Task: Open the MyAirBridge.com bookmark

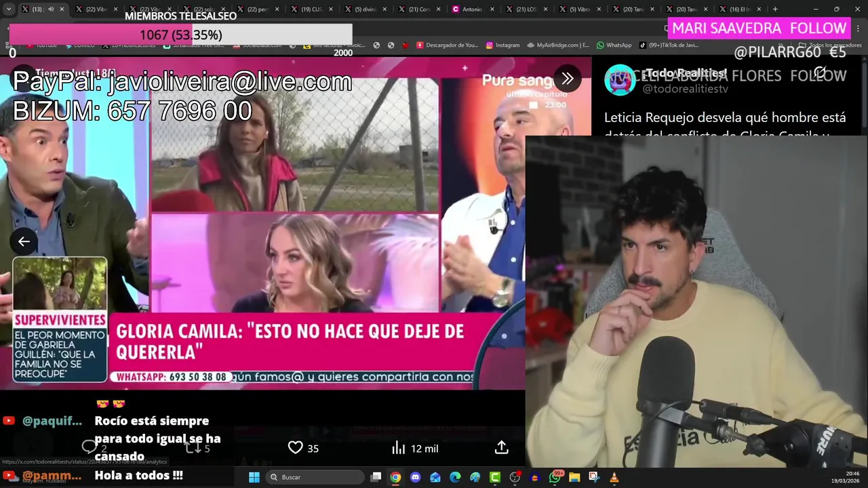Action: point(558,45)
